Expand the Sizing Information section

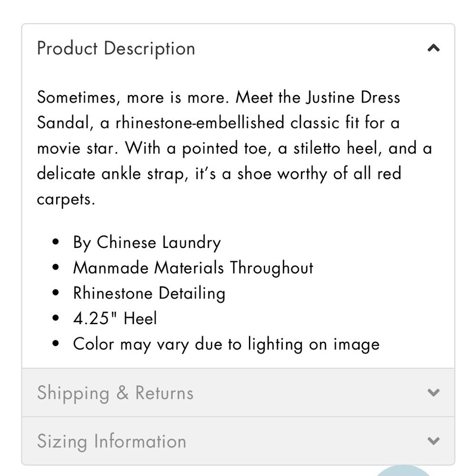(x=238, y=441)
